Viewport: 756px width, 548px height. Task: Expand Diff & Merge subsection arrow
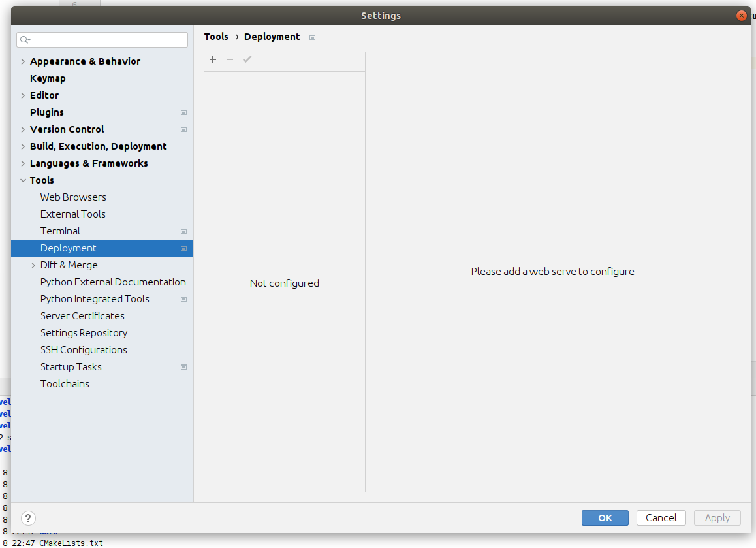coord(33,265)
